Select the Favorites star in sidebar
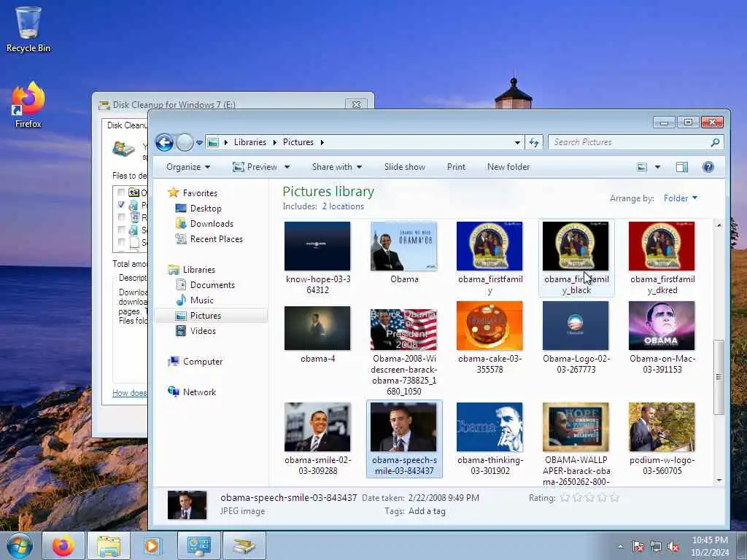This screenshot has height=560, width=747. tap(173, 192)
